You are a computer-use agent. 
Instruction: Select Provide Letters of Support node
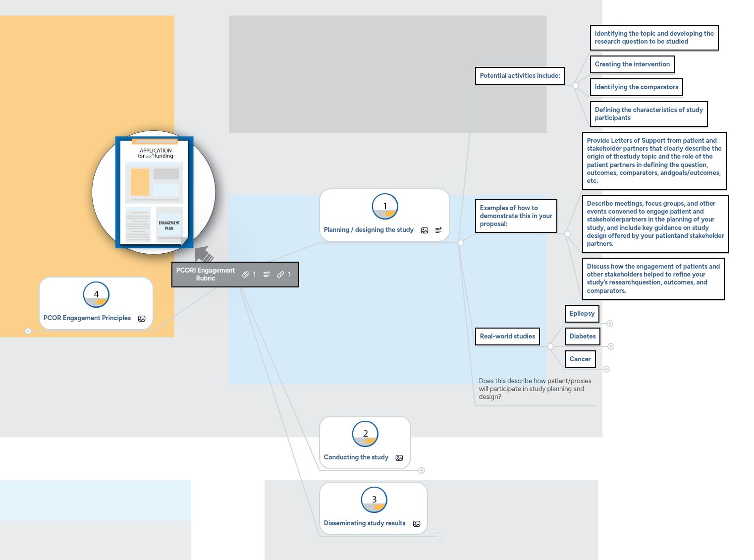654,161
